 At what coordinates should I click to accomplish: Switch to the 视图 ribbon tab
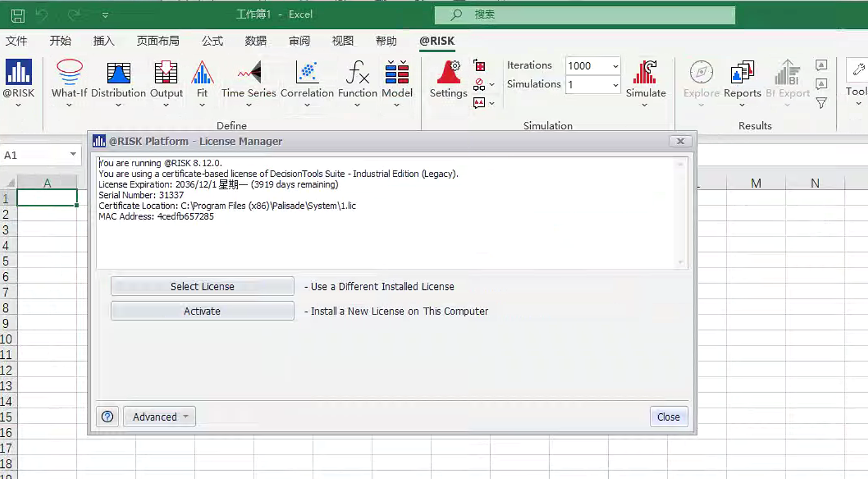coord(343,41)
